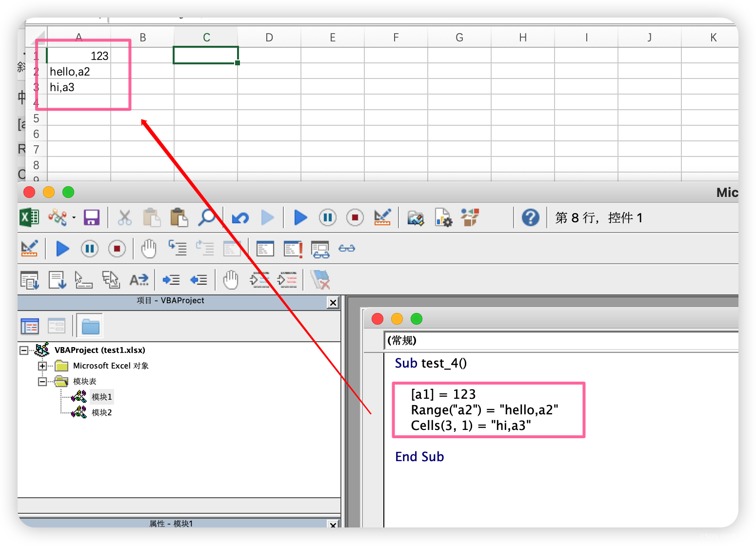Click the blue Help question mark icon
This screenshot has width=756, height=545.
click(530, 217)
